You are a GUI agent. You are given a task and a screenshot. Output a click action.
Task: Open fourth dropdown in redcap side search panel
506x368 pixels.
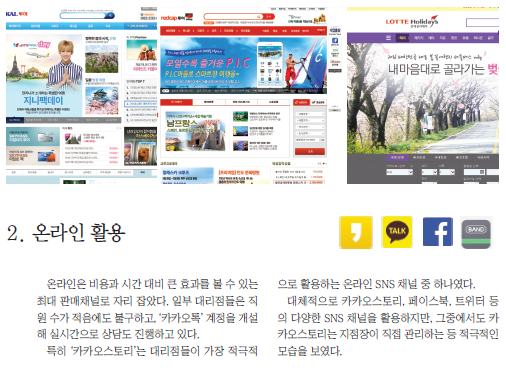[310, 133]
